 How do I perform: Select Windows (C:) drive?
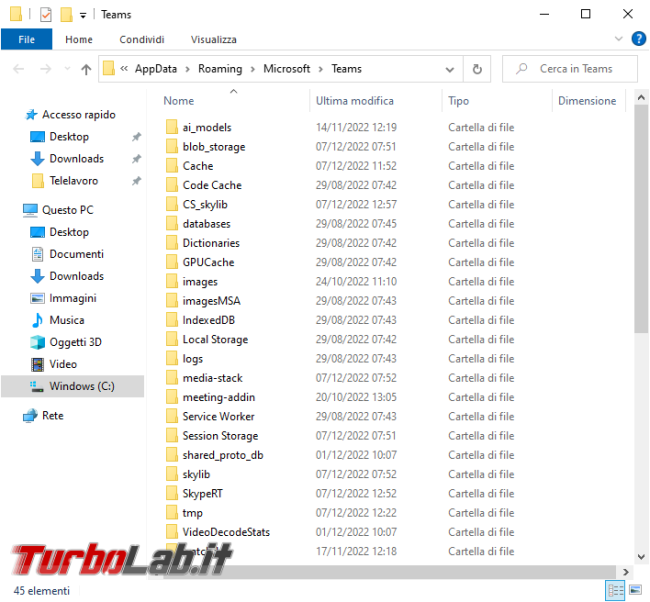(73, 386)
